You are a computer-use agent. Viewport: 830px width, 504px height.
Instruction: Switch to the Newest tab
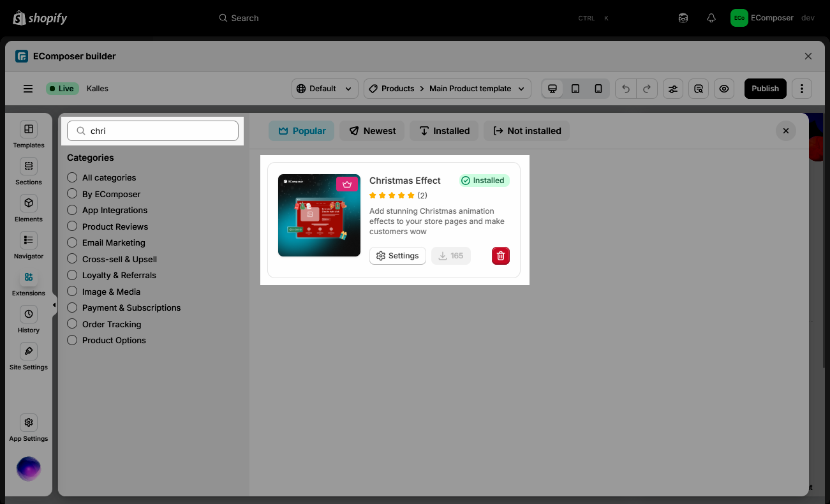pos(373,131)
